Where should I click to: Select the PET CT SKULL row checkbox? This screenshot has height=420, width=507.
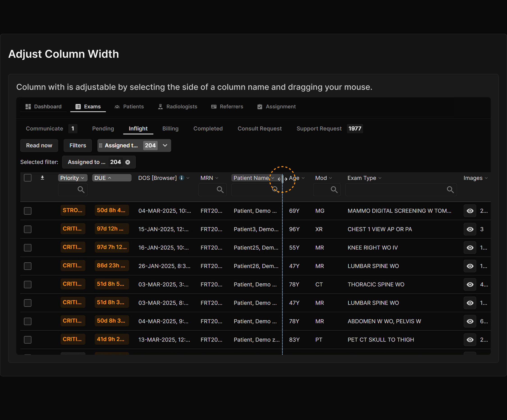pyautogui.click(x=28, y=340)
